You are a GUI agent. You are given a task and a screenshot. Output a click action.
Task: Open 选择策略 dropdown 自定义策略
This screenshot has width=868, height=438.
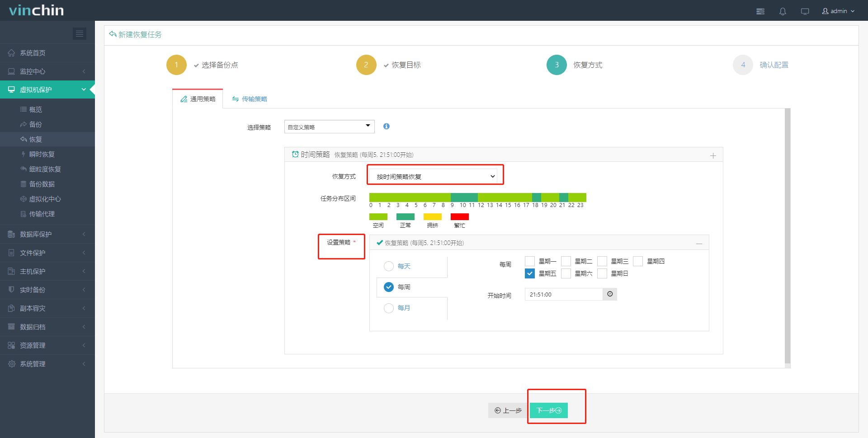click(x=329, y=127)
